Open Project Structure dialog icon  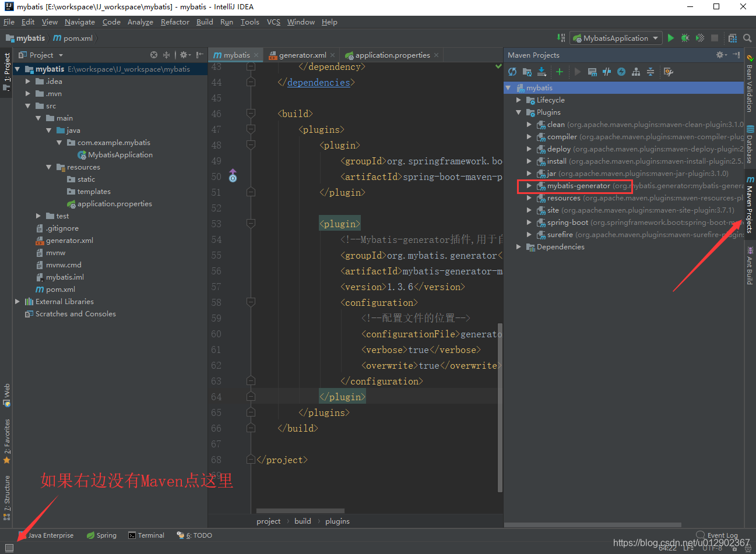pyautogui.click(x=733, y=38)
